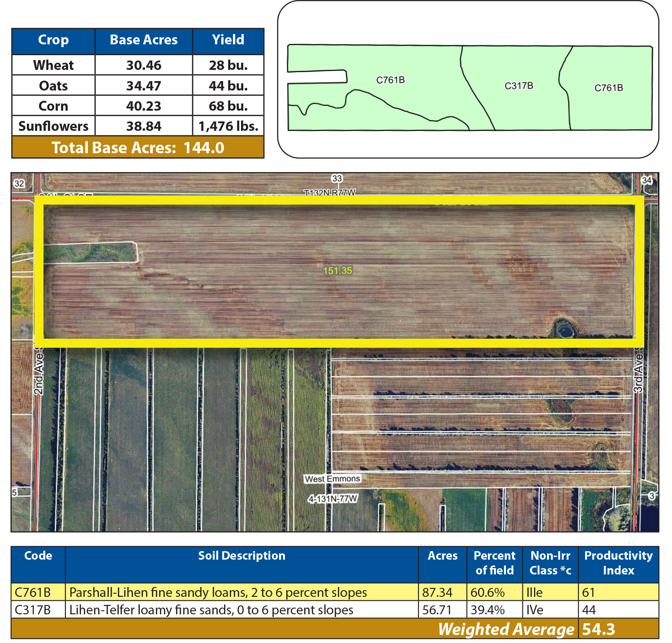This screenshot has height=643, width=672.
Task: Click the Total Base Acres gold bar
Action: pyautogui.click(x=138, y=148)
